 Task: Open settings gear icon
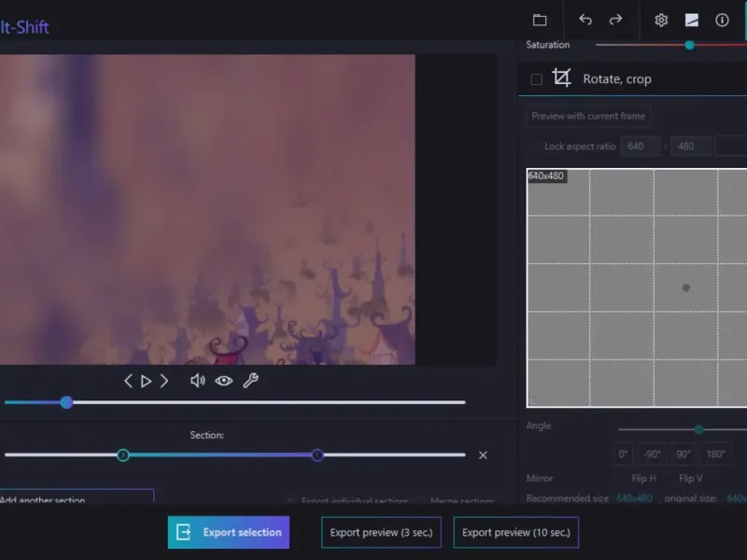[661, 20]
